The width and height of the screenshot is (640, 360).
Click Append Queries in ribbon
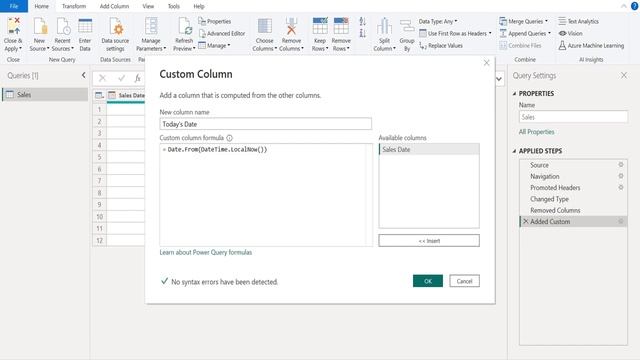click(x=525, y=33)
